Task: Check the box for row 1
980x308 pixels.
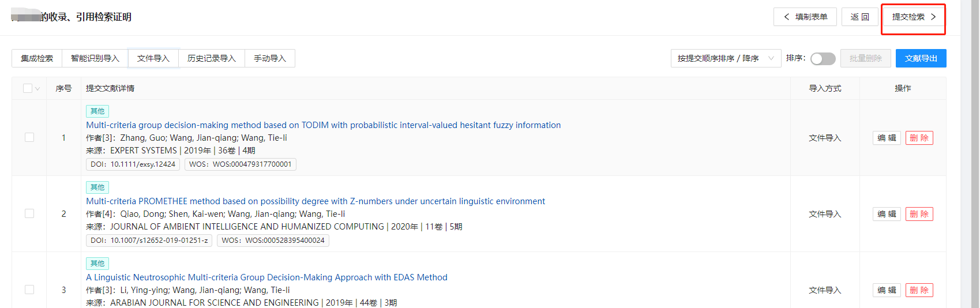Action: coord(29,137)
